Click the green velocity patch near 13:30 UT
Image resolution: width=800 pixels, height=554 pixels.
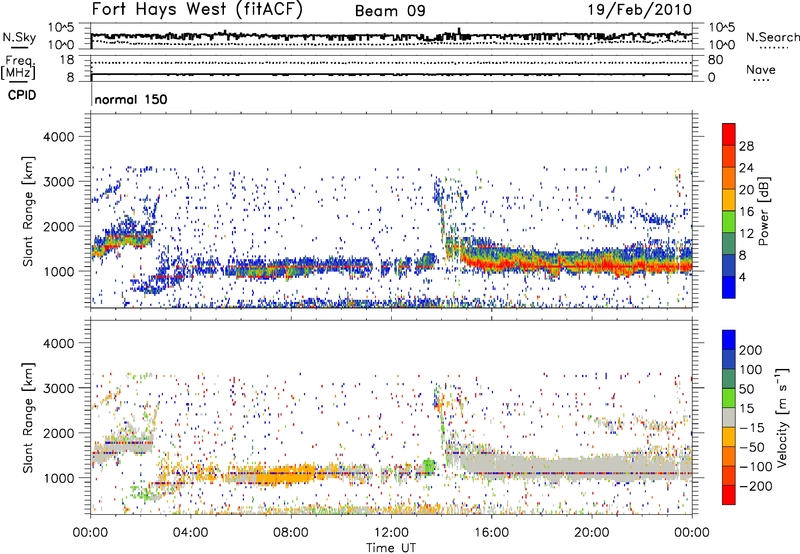tap(430, 466)
